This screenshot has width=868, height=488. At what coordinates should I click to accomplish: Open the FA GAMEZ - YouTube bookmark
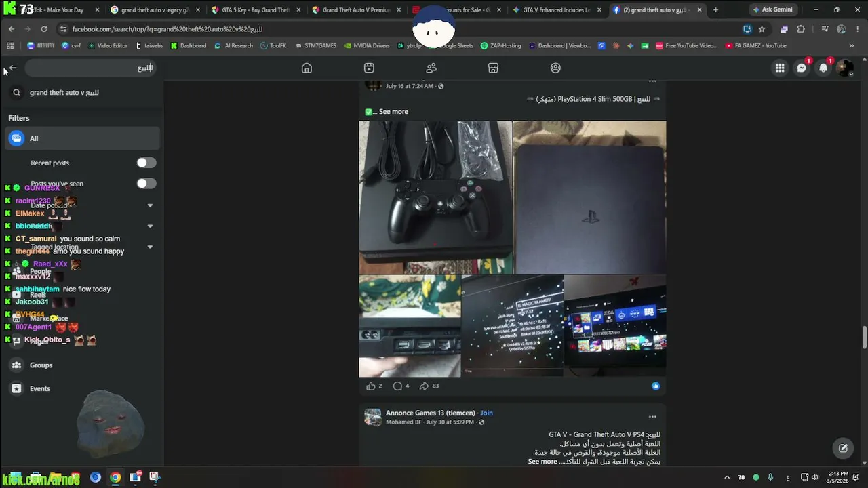tap(755, 46)
